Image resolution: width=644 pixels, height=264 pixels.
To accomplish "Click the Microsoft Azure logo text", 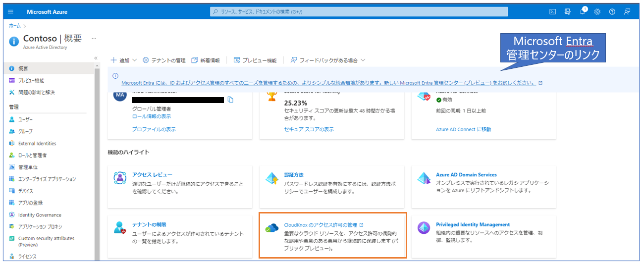I will [47, 11].
